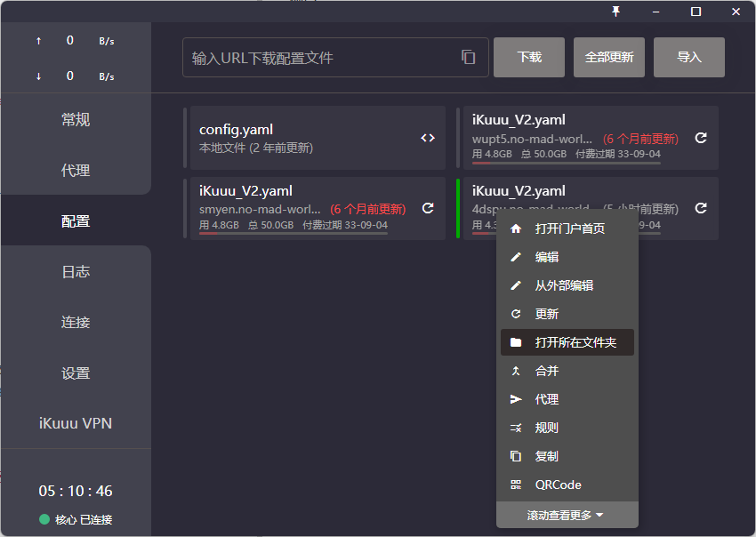Click the 核心 已连接 status text
Viewport: 756px width, 537px height.
84,519
